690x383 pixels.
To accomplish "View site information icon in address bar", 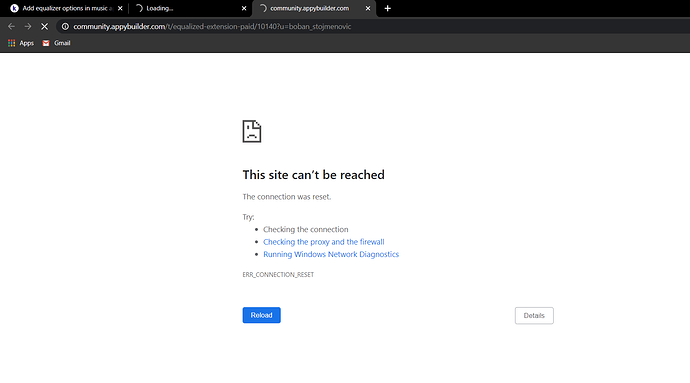I will [x=65, y=26].
